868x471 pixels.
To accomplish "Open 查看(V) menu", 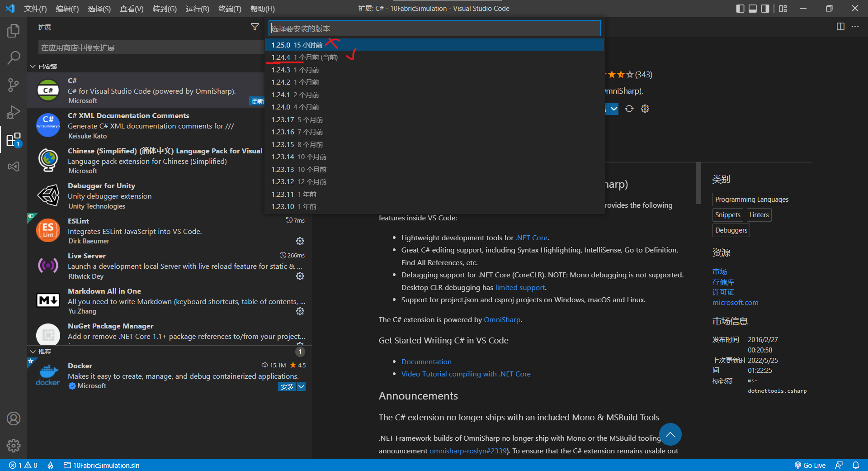I will click(132, 9).
